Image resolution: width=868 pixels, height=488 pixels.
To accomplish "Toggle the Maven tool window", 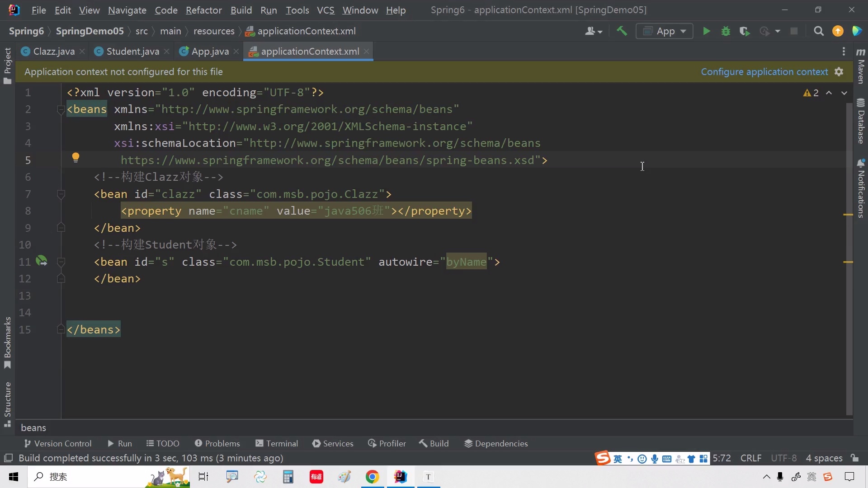I will [x=861, y=66].
